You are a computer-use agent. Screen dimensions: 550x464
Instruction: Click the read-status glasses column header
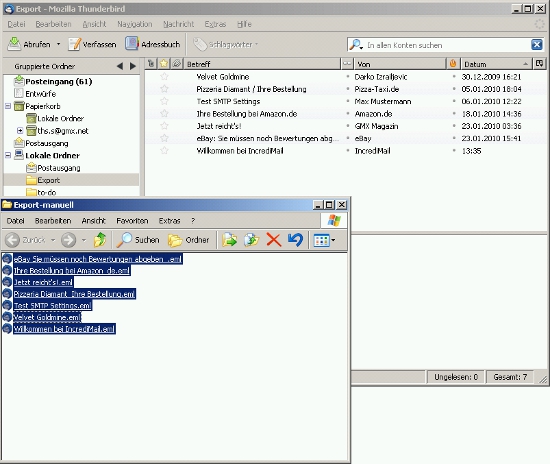tap(347, 64)
